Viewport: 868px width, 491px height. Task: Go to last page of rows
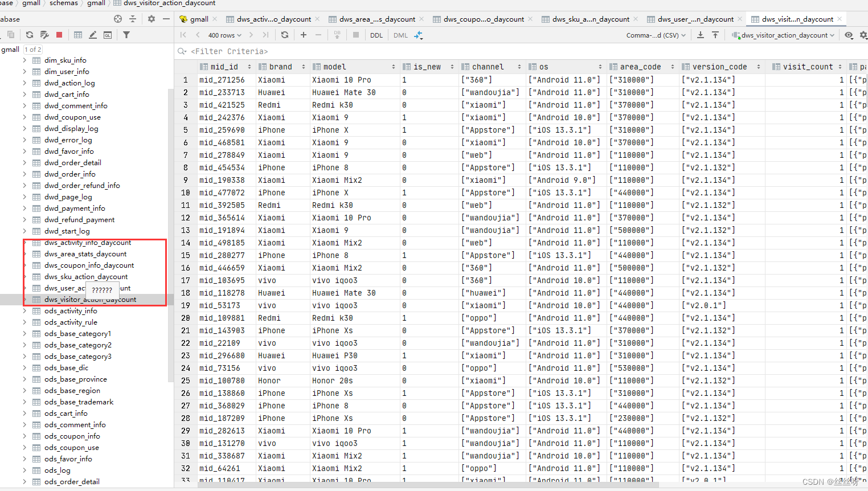tap(265, 35)
